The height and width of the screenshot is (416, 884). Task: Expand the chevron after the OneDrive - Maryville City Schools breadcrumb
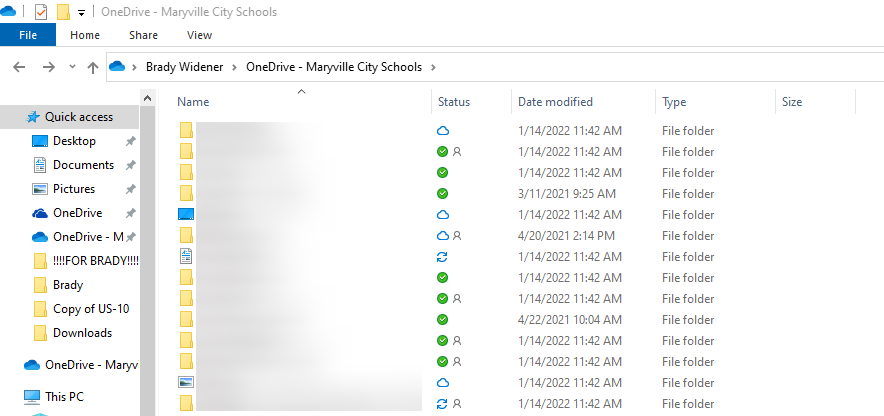pyautogui.click(x=433, y=67)
